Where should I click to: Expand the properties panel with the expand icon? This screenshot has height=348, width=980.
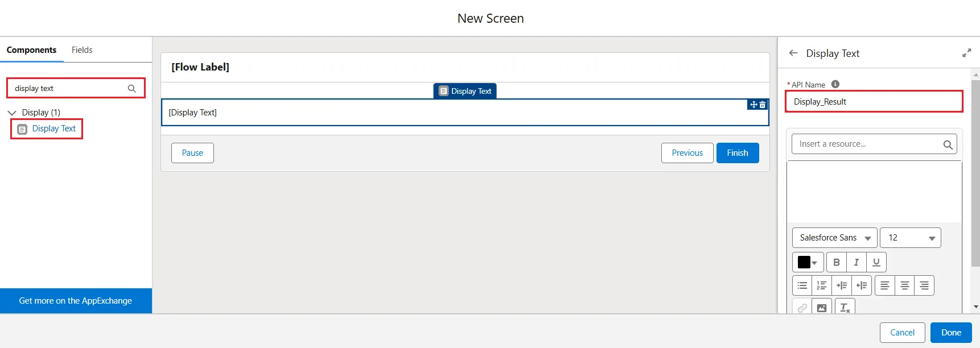[966, 53]
